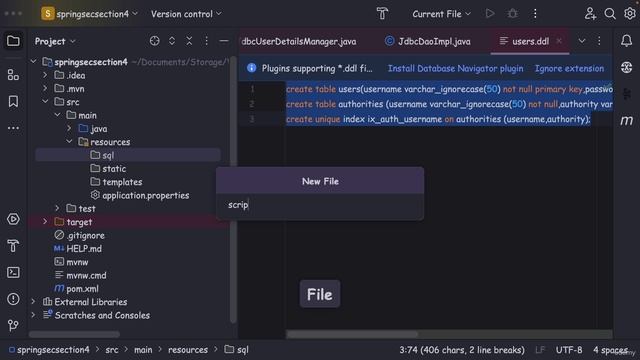Run the current file
The height and width of the screenshot is (360, 640).
tap(490, 14)
